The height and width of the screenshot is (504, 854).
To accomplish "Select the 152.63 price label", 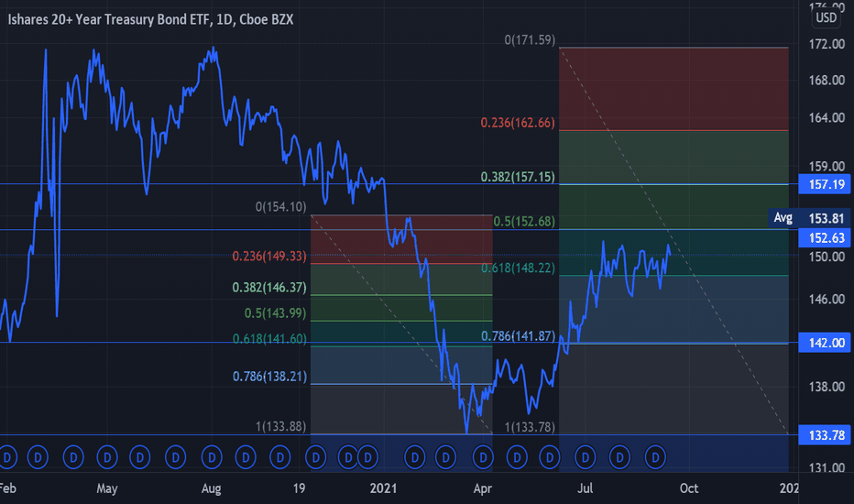I will point(824,237).
